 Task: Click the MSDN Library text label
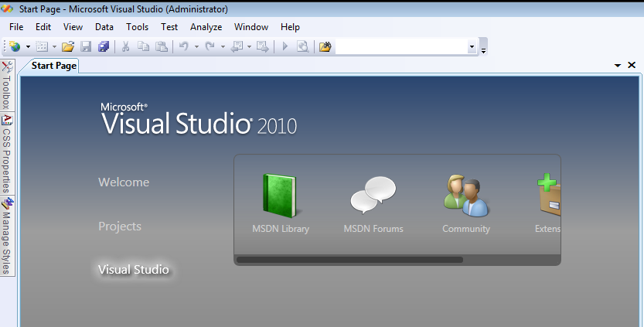[x=281, y=229]
